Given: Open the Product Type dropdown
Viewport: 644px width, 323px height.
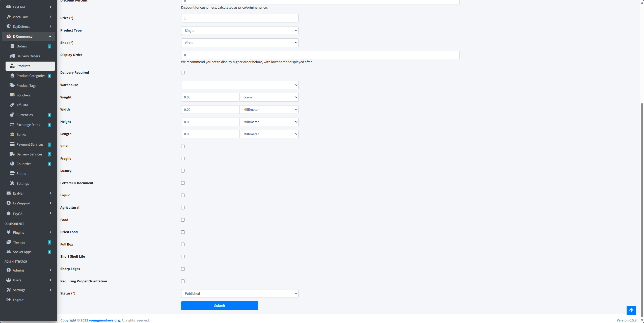Looking at the screenshot, I should coord(240,31).
